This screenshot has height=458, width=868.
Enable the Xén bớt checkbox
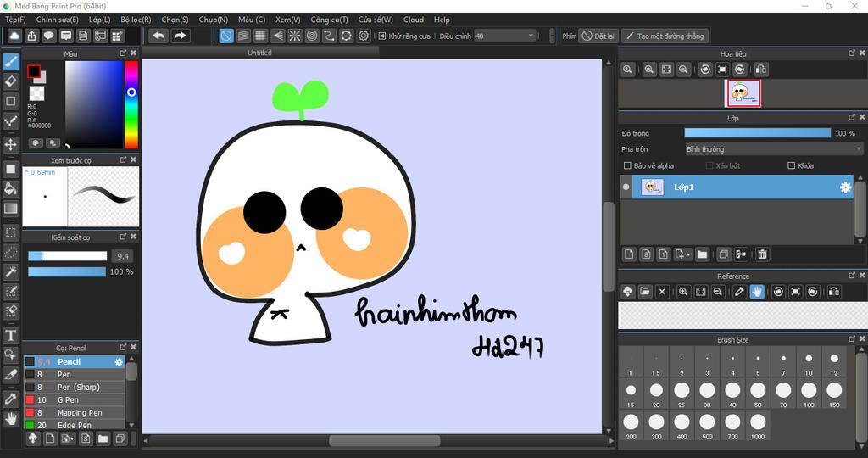(x=709, y=165)
